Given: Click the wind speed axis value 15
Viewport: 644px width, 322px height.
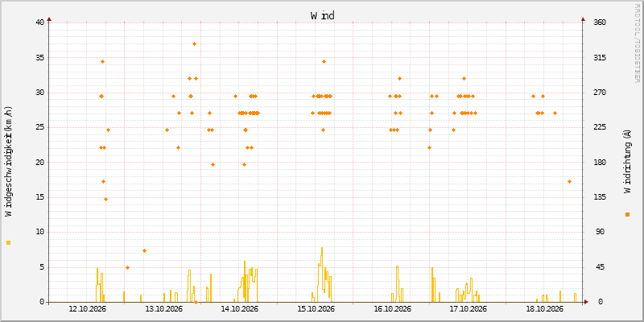Looking at the screenshot, I should click(x=39, y=197).
